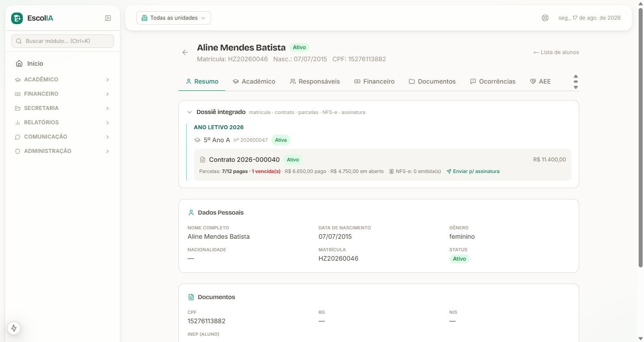This screenshot has height=342, width=644.
Task: Click the Matrícula value HZ20260046 in Dados Pessoais
Action: [338, 258]
